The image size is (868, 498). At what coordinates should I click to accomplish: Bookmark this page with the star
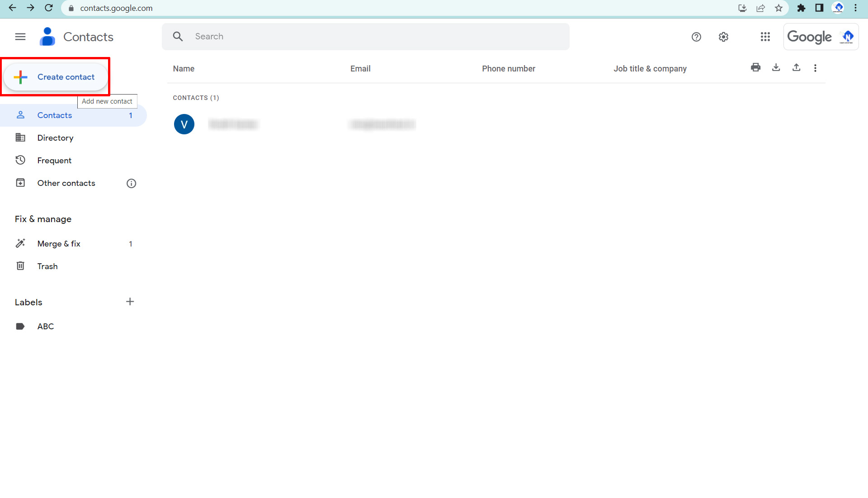pyautogui.click(x=778, y=8)
